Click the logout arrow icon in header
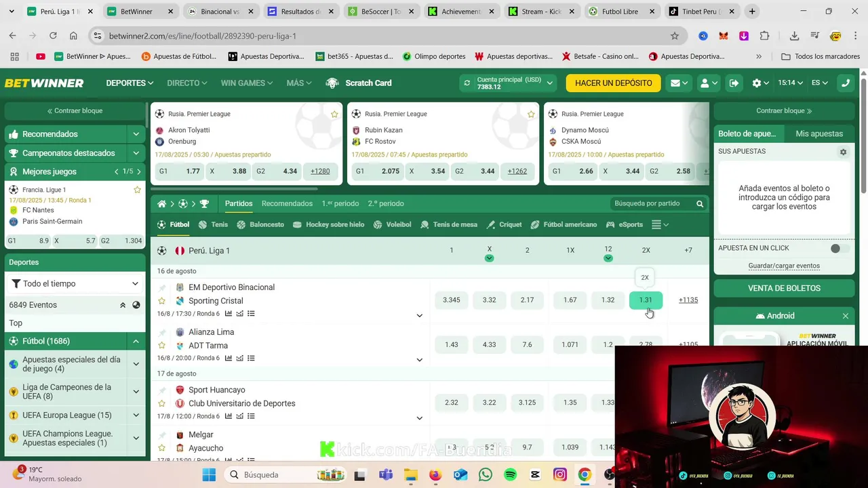This screenshot has height=488, width=868. pos(734,83)
